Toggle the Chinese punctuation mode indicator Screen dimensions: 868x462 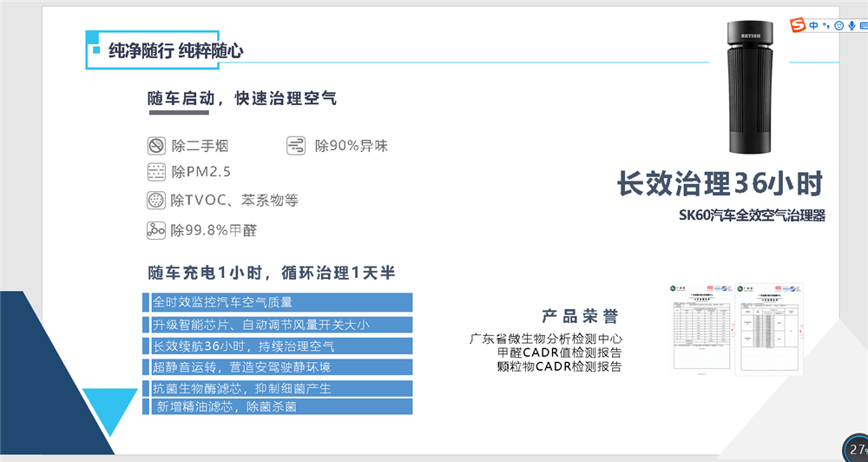click(x=826, y=25)
